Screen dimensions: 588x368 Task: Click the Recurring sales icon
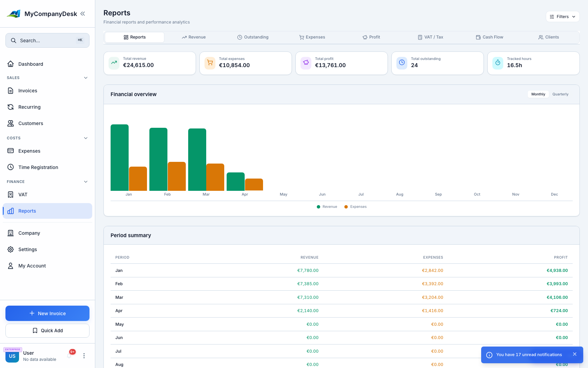click(x=11, y=107)
